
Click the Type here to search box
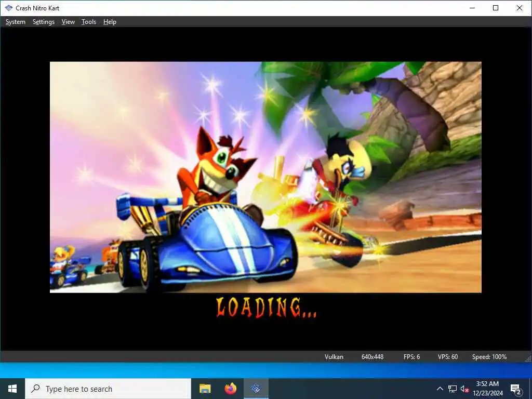108,389
